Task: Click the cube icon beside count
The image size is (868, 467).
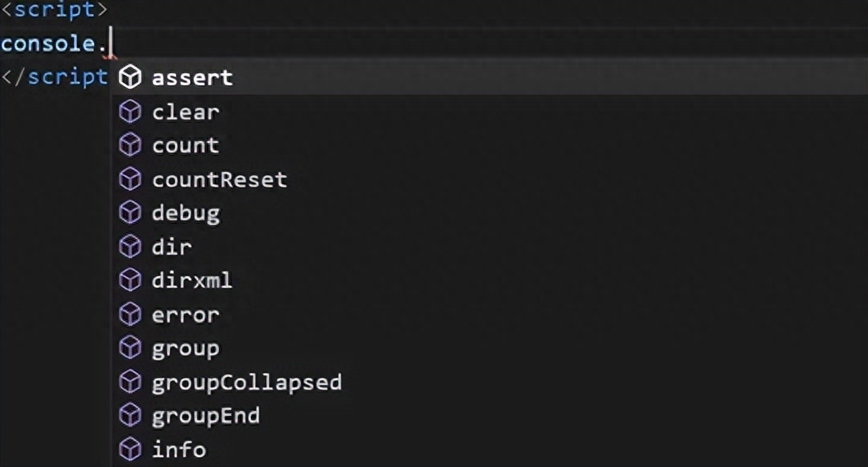Action: (x=130, y=145)
